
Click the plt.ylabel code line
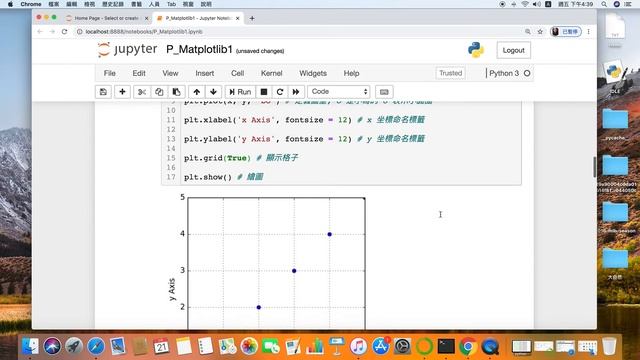click(304, 139)
